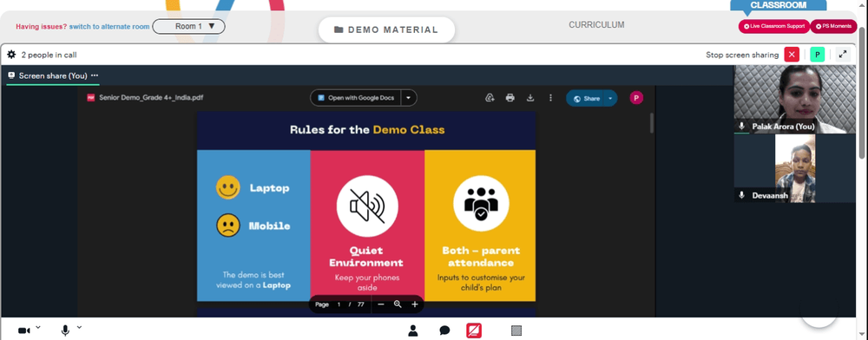Open the chat panel
The width and height of the screenshot is (868, 340).
click(444, 330)
